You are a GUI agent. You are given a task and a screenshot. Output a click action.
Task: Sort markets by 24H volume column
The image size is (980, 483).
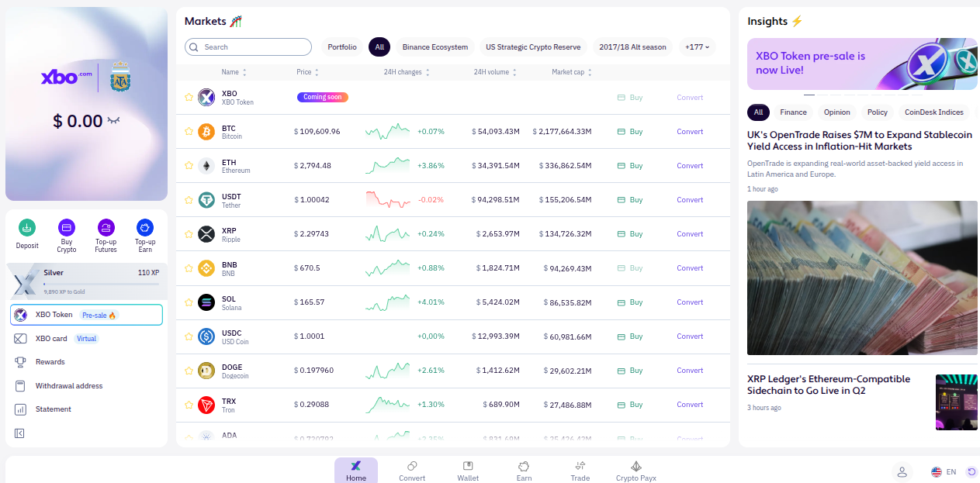pyautogui.click(x=495, y=72)
